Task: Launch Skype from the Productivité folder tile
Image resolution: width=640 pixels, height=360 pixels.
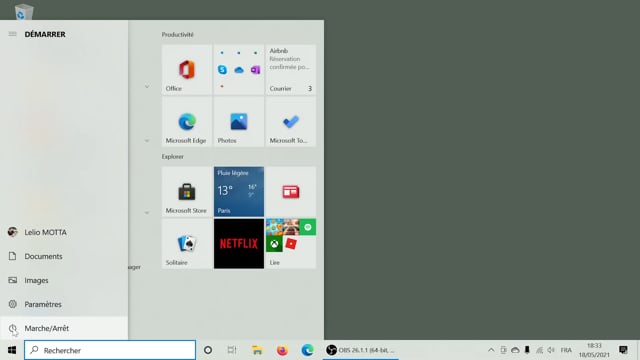Action: click(222, 70)
